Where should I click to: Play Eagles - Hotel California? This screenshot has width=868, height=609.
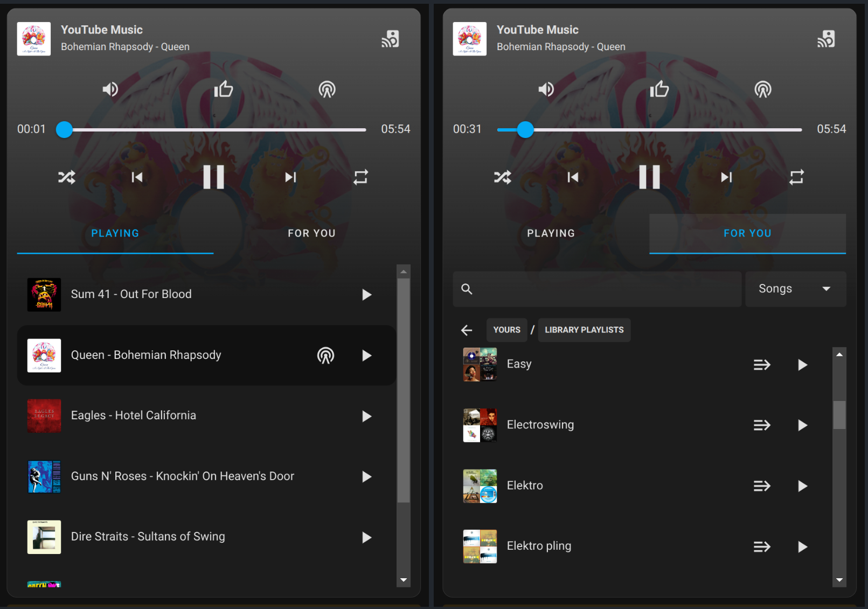[x=367, y=416]
